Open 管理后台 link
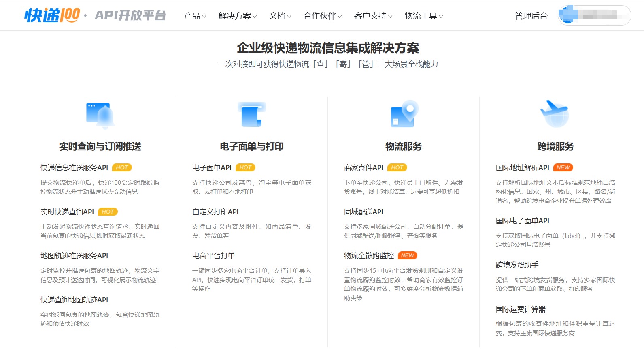 [531, 16]
